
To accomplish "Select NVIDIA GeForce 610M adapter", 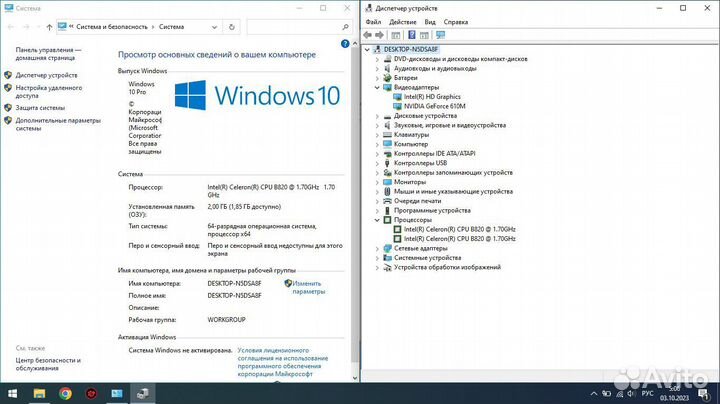I will 434,106.
